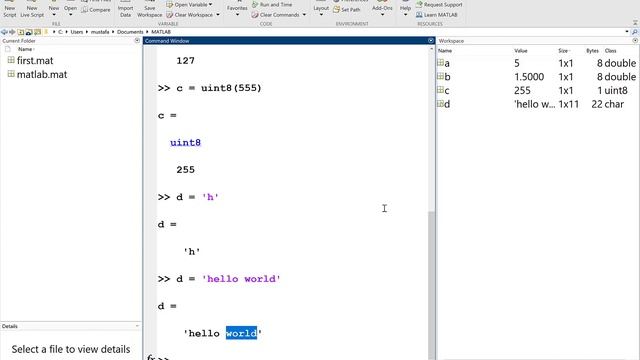Click the folder search magnifier icon
The height and width of the screenshot is (360, 640).
(635, 32)
